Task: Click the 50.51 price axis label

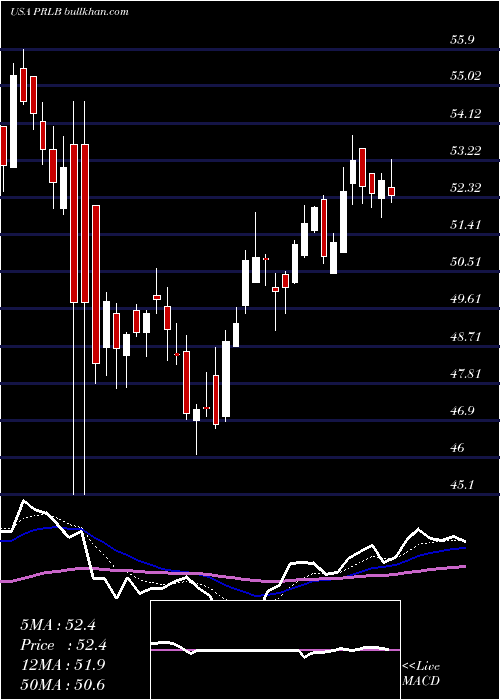Action: (x=466, y=262)
